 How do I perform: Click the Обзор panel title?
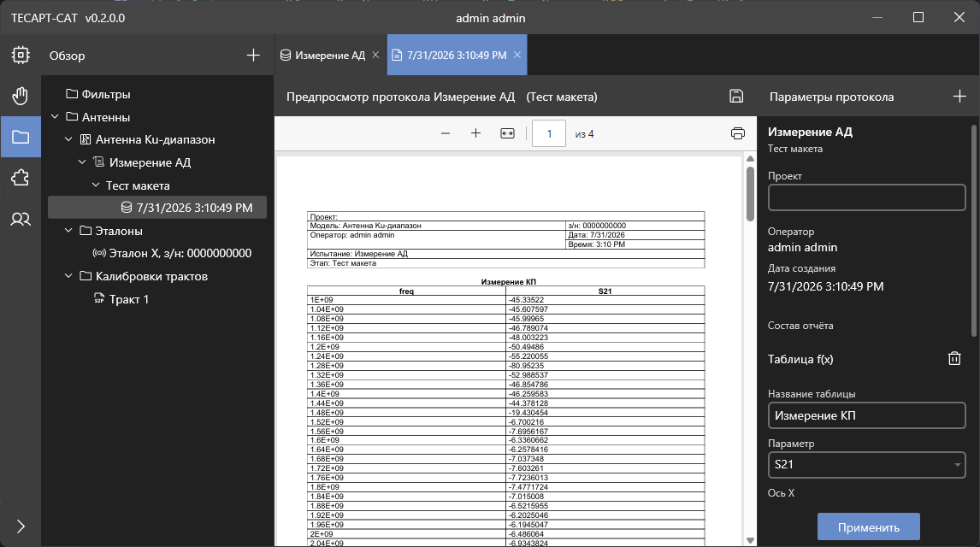(x=67, y=56)
